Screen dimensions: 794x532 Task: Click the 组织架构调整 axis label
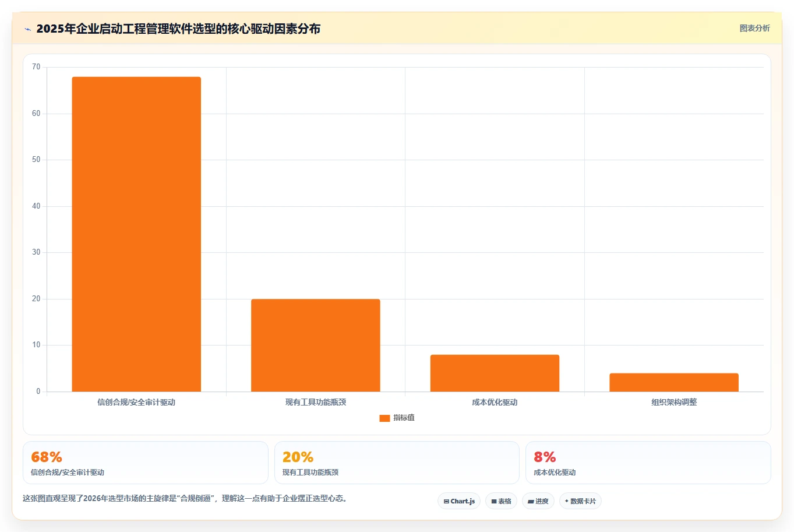(674, 402)
